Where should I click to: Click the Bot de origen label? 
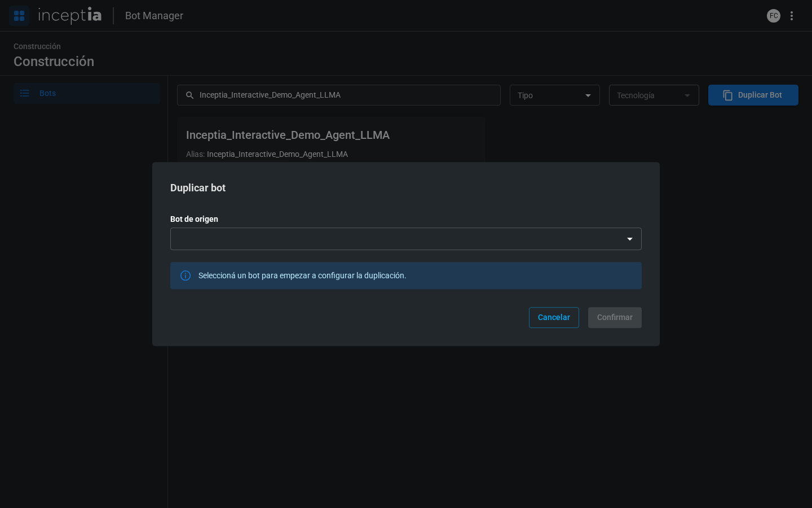[194, 219]
